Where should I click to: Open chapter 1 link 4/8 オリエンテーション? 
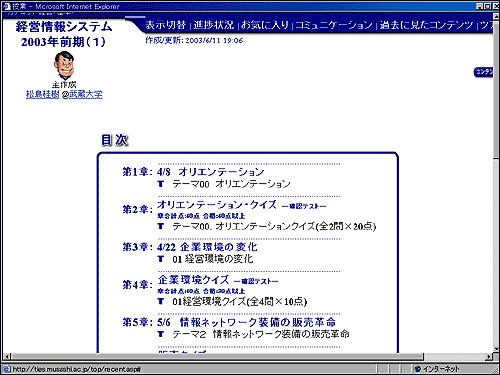click(x=211, y=172)
